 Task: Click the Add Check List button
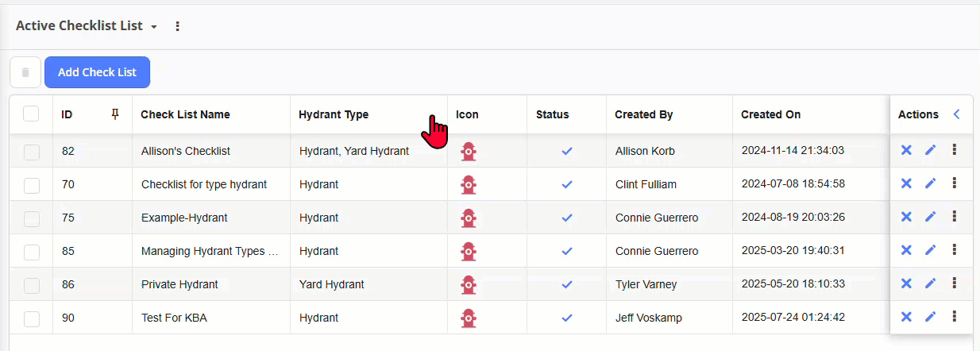(x=97, y=72)
